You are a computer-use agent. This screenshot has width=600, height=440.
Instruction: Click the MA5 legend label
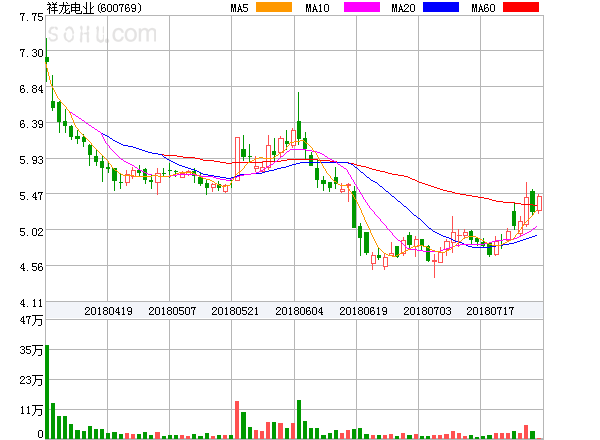click(x=239, y=8)
